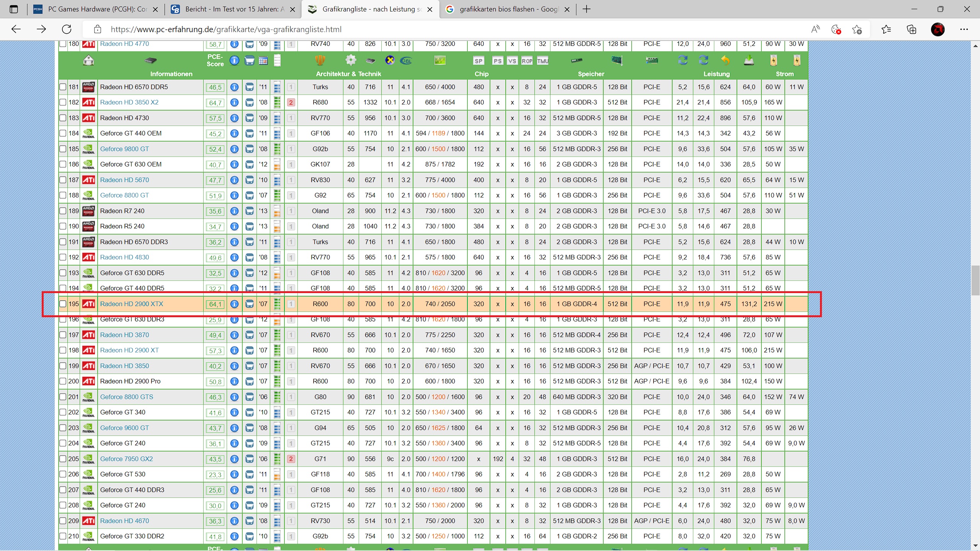Switch to grafikkarten bios flashen Google tab
Image resolution: width=980 pixels, height=551 pixels.
(505, 9)
